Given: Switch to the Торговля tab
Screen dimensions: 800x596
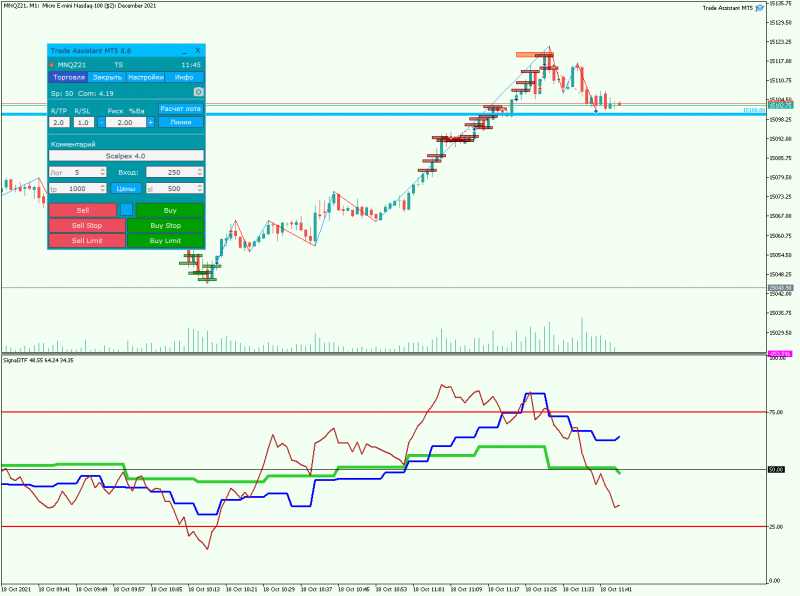Looking at the screenshot, I should tap(69, 77).
